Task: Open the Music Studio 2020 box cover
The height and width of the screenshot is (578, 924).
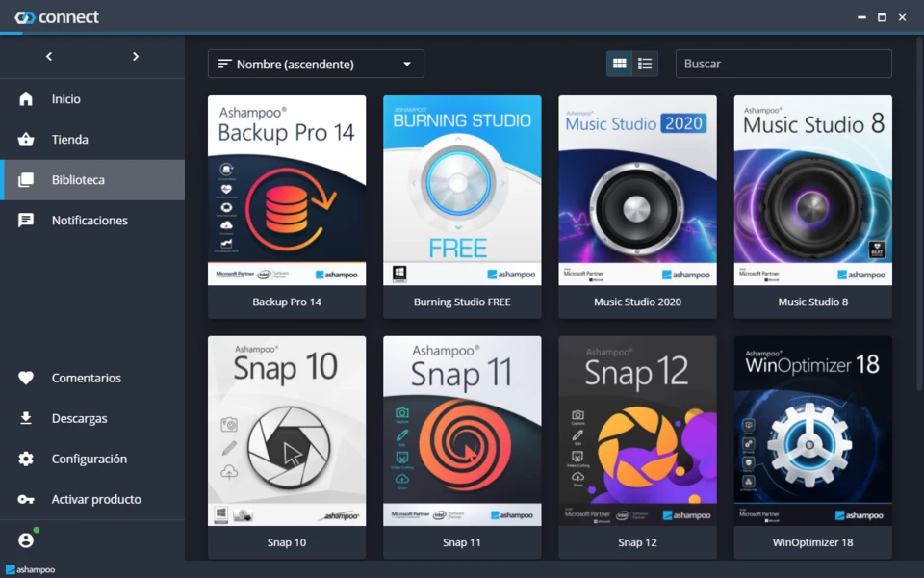Action: (637, 191)
